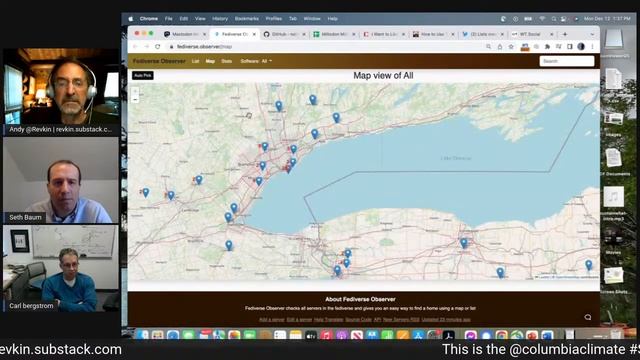The image size is (640, 360).
Task: Open Chrome from the Dock
Action: tap(502, 336)
